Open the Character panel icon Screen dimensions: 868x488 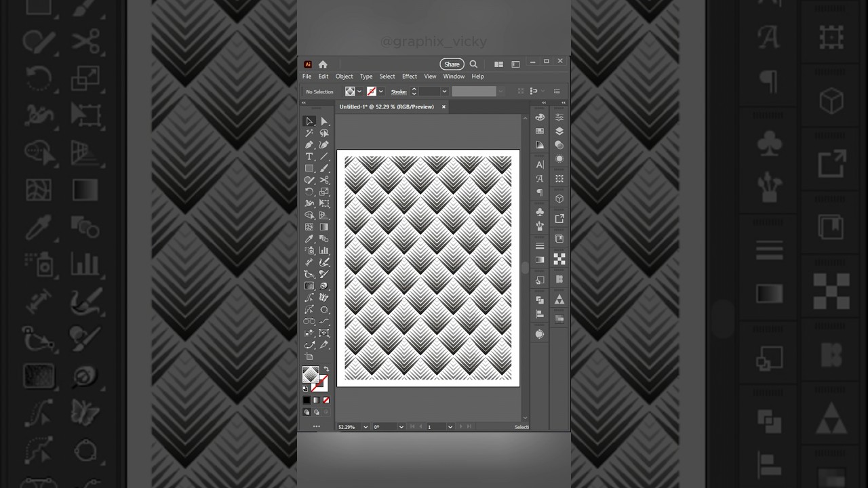point(540,165)
